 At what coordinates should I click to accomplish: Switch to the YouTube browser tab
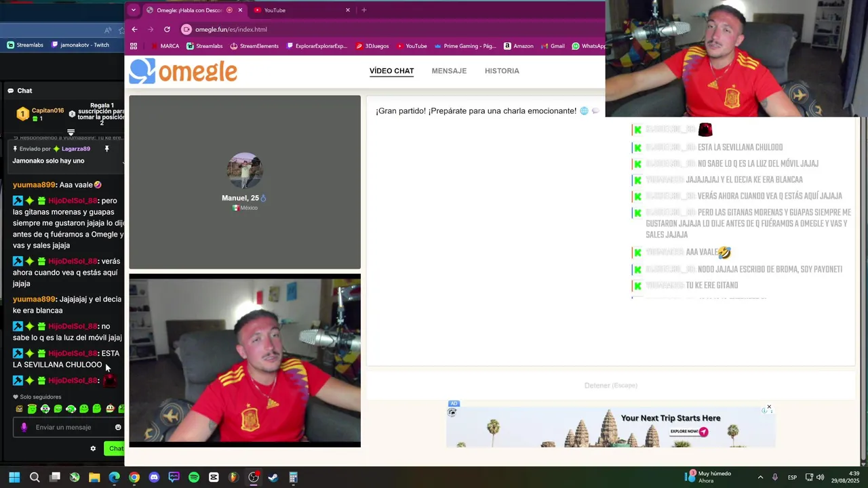click(302, 10)
